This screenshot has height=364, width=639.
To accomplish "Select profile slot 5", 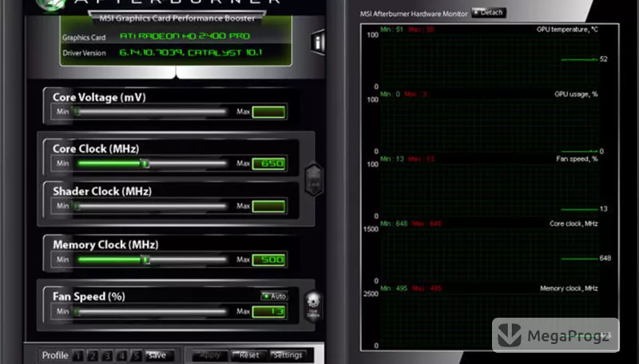I will (x=136, y=355).
